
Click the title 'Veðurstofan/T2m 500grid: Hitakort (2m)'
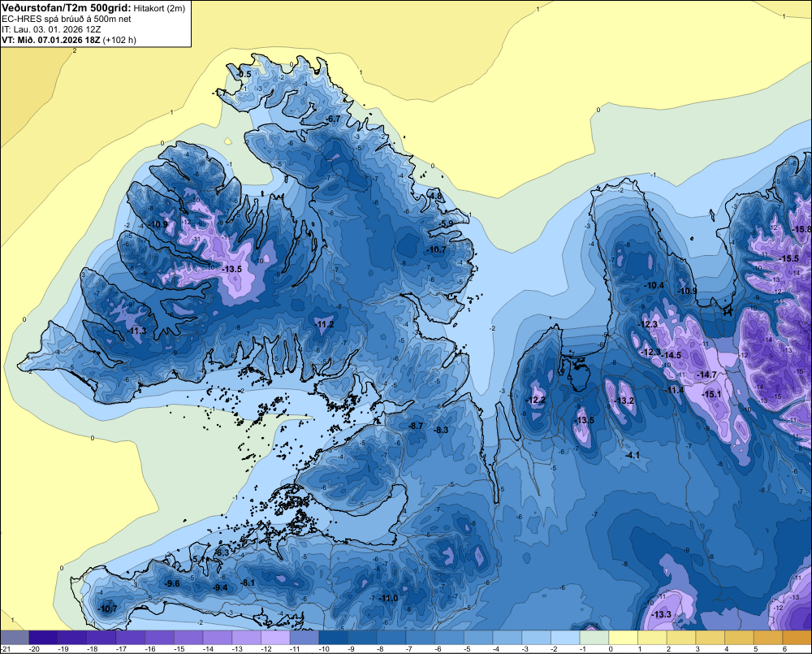pyautogui.click(x=93, y=8)
